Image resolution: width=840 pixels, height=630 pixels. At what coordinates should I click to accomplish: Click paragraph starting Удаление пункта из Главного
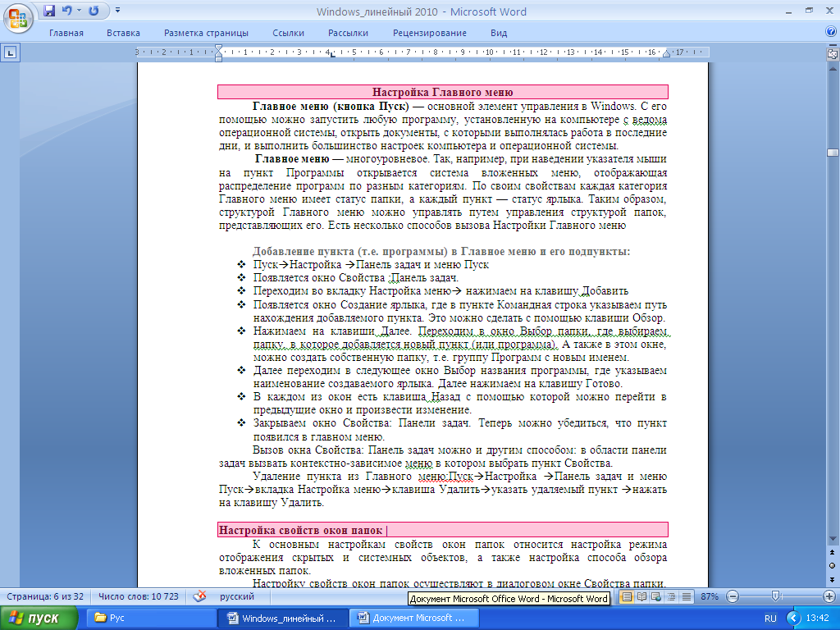point(442,489)
